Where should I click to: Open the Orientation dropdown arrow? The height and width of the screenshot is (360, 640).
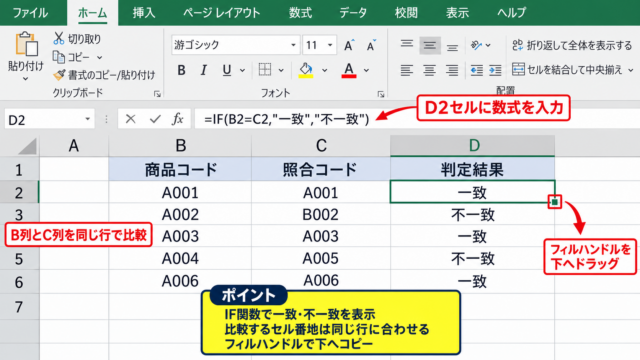[x=488, y=45]
